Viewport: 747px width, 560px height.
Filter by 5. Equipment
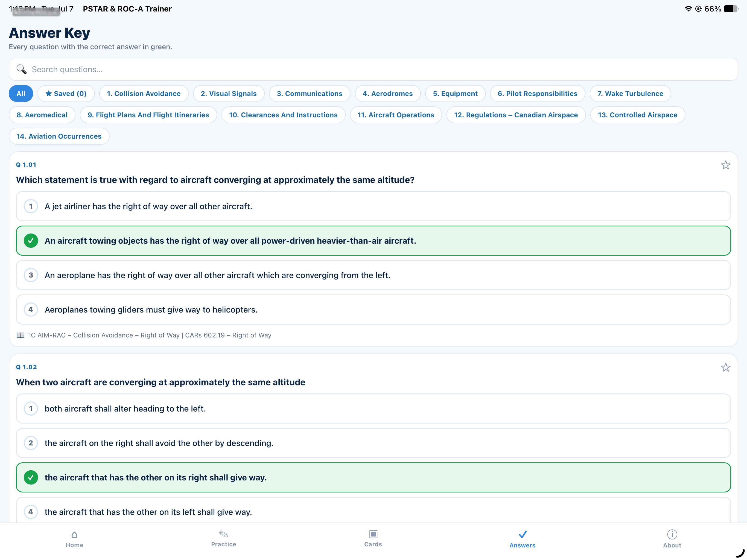click(x=455, y=94)
